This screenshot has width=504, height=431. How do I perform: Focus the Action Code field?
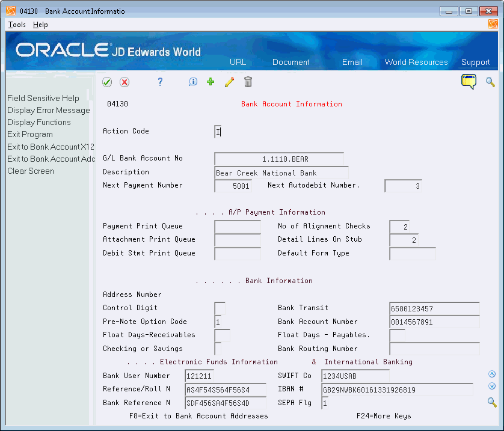(218, 132)
